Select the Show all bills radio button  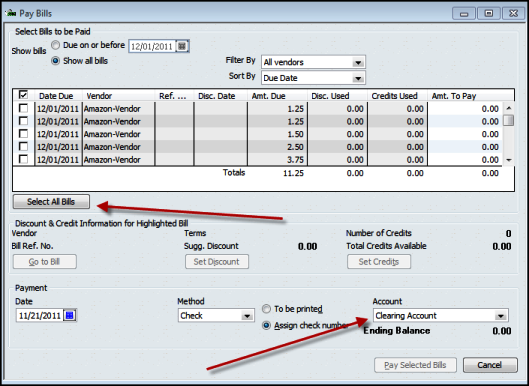55,61
